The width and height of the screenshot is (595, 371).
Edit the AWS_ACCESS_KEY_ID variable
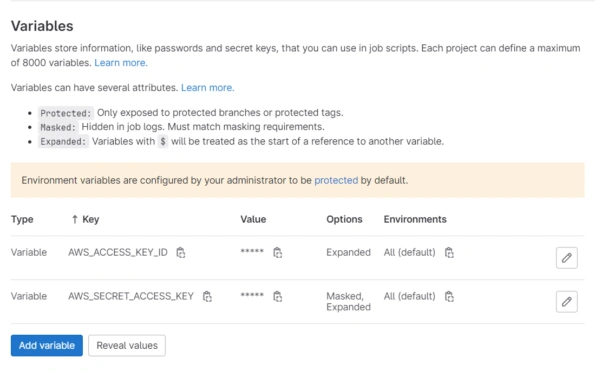point(567,258)
